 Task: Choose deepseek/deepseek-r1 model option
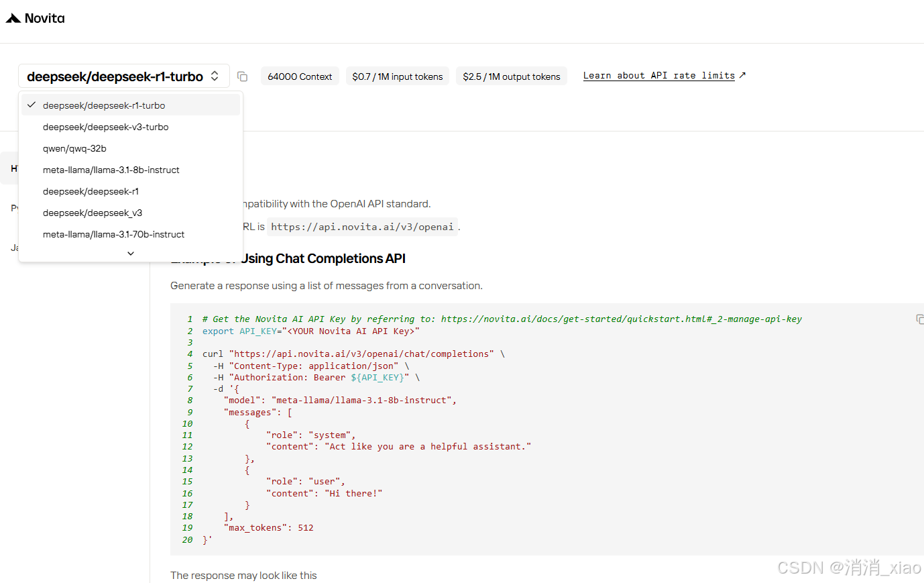[131, 191]
